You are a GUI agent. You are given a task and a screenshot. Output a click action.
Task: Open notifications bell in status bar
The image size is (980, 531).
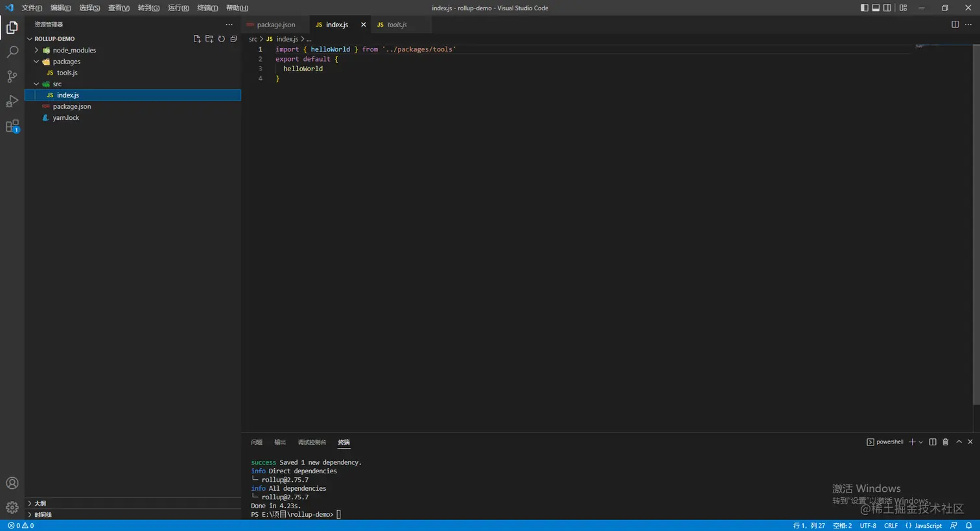pyautogui.click(x=968, y=526)
